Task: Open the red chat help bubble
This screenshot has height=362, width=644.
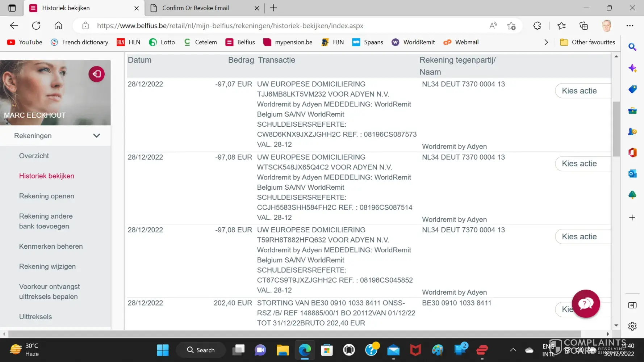Action: [x=585, y=304]
